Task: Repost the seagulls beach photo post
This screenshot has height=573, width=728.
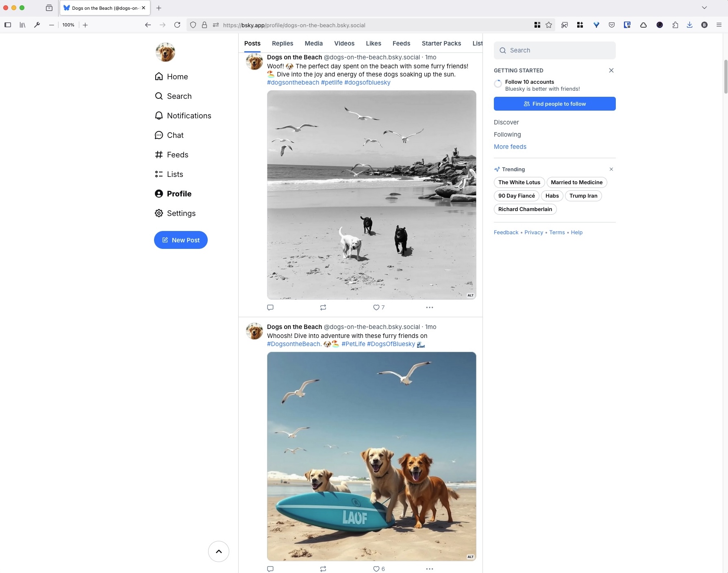Action: click(x=323, y=307)
